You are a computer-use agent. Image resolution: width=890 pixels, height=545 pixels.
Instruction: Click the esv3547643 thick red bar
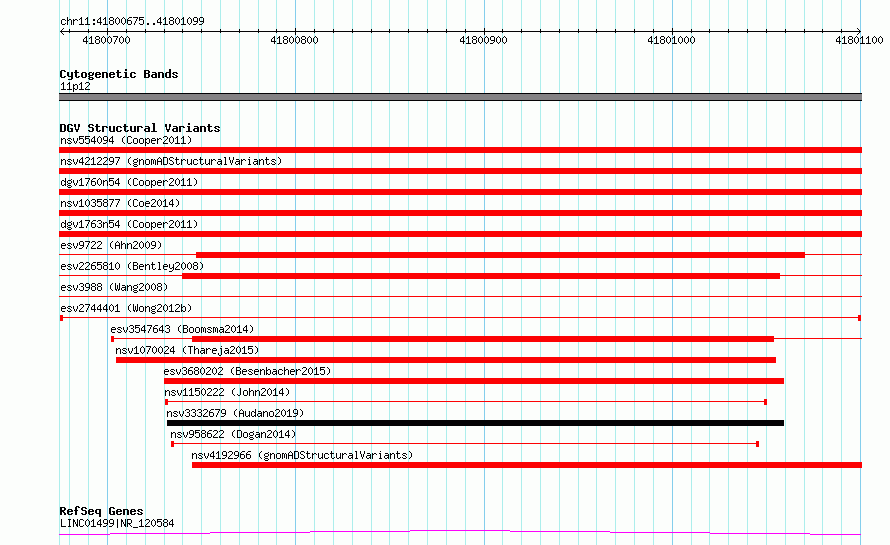coord(483,339)
